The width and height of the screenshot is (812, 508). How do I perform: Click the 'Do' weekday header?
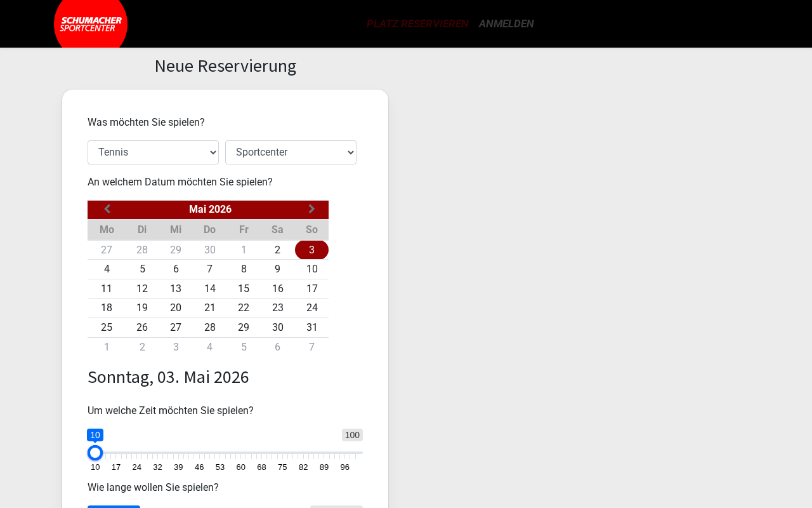[x=210, y=230]
